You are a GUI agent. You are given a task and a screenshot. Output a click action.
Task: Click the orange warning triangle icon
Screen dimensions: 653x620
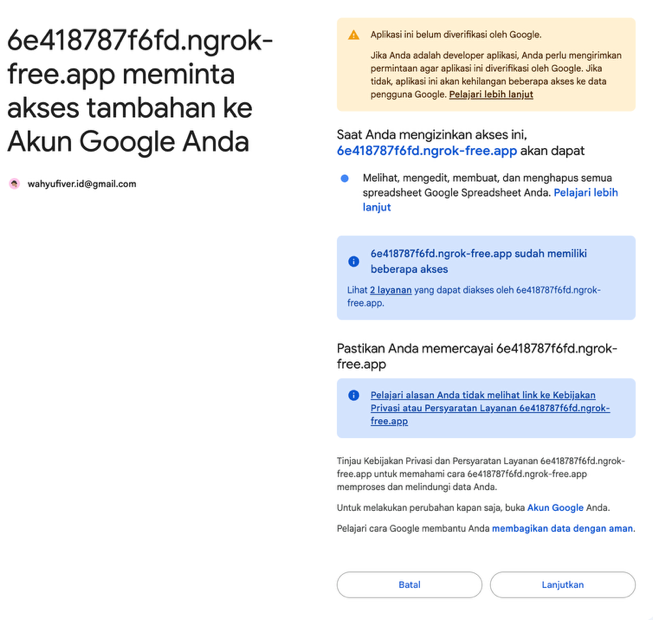354,35
